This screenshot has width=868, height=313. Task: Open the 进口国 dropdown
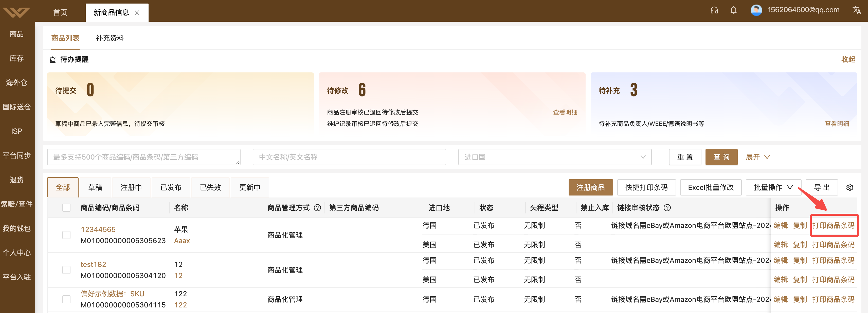pos(555,157)
